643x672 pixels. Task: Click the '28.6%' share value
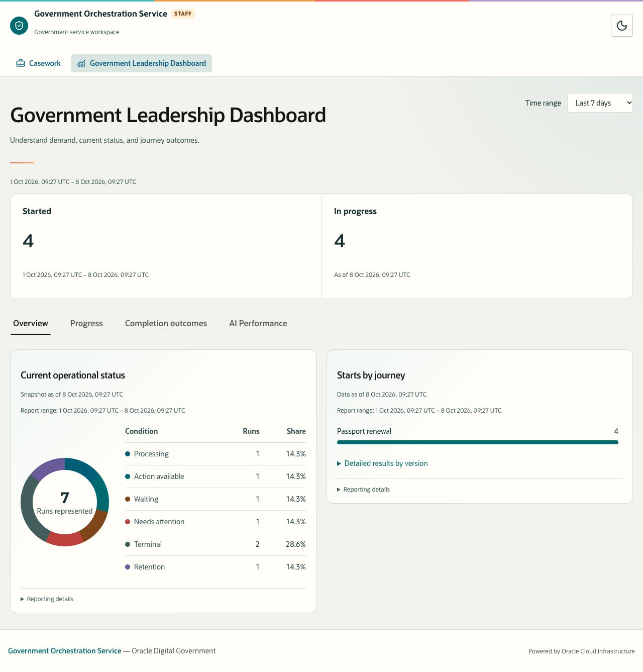(x=296, y=544)
